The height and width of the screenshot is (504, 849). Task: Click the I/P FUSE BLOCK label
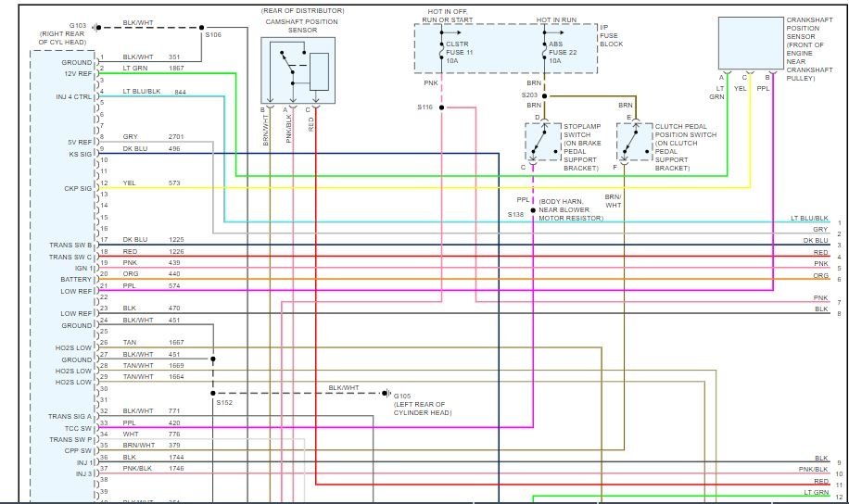pyautogui.click(x=612, y=36)
